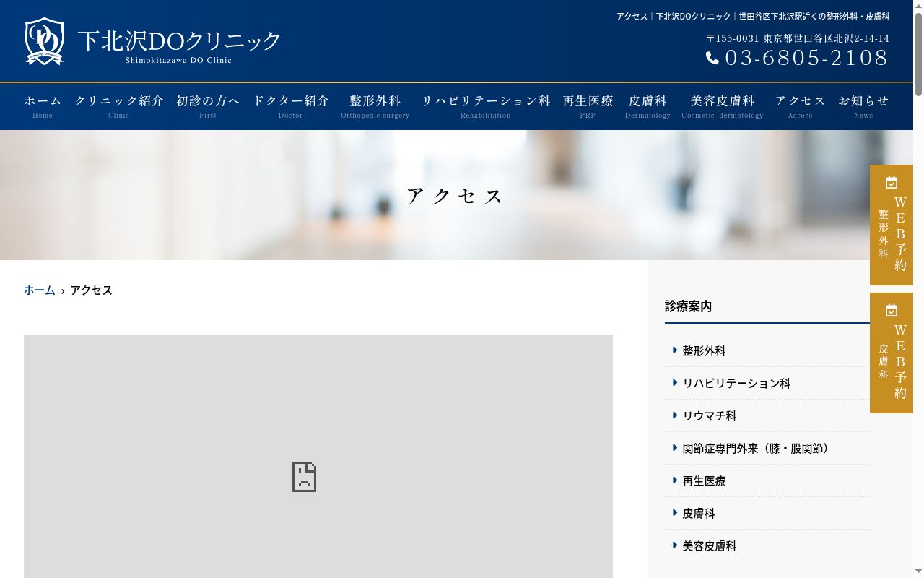
Task: Open the 整形外科 WEB予約 booking button
Action: pyautogui.click(x=892, y=225)
